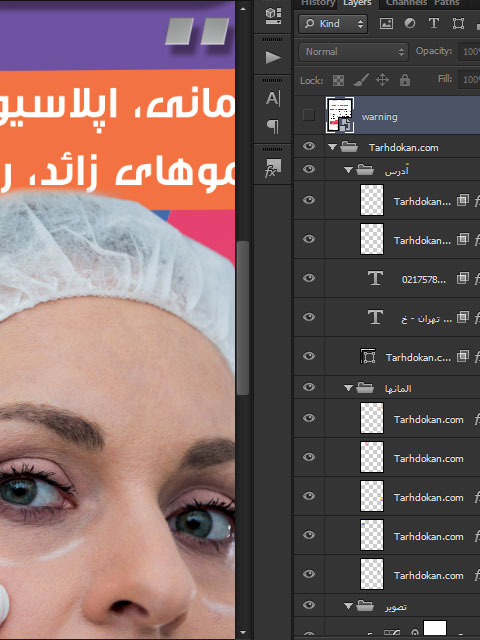Open the Character panel icon
480x640 pixels.
point(273,98)
